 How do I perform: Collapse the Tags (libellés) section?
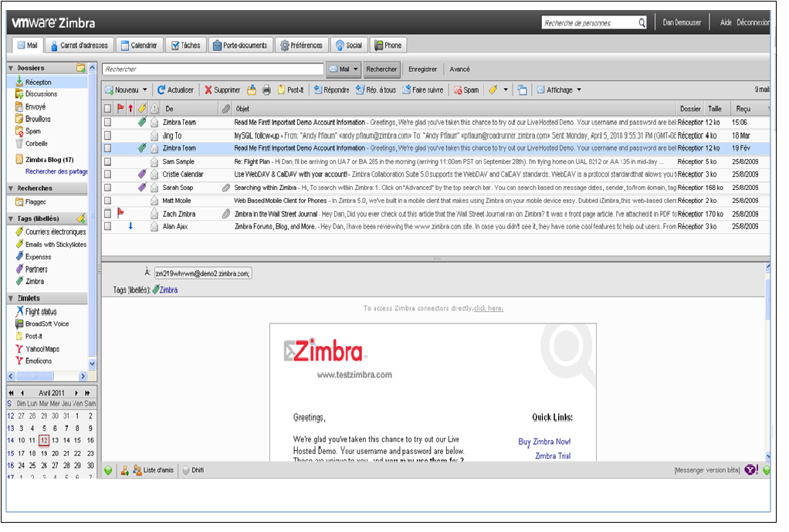11,219
